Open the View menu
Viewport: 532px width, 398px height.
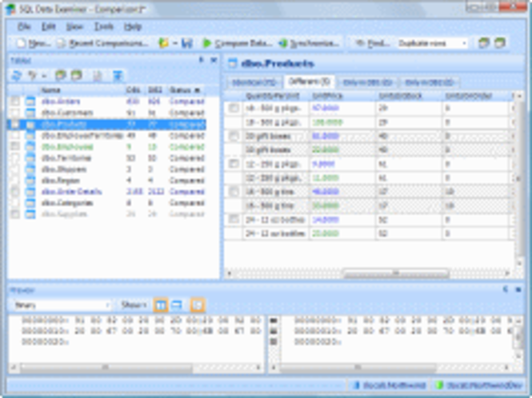74,26
